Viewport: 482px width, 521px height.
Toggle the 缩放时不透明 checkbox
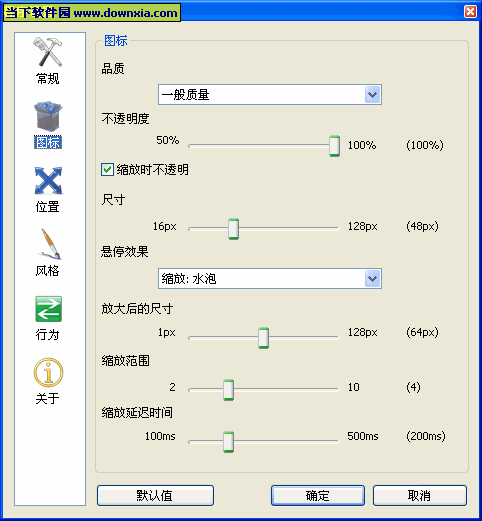click(x=107, y=169)
